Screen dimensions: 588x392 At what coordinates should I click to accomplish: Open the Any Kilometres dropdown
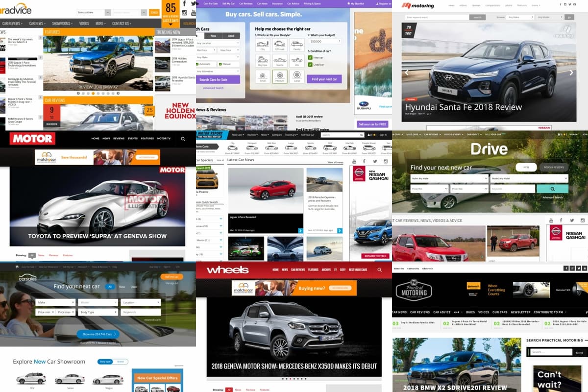(218, 71)
